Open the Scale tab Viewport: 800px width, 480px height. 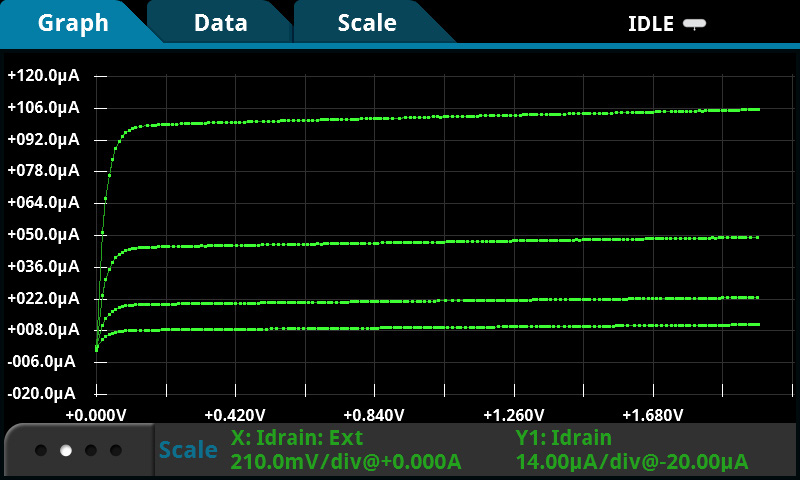[366, 23]
